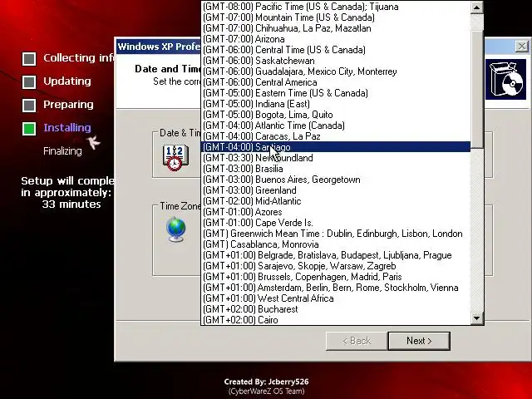
Task: Choose Chihuahua, La Paz, Mazatlan time zone
Action: coord(336,28)
